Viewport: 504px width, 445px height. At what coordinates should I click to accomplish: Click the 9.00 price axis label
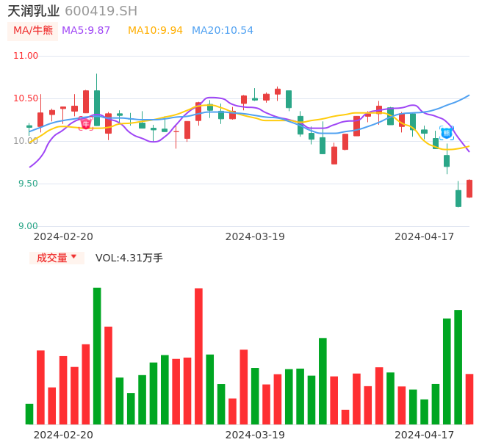[27, 226]
